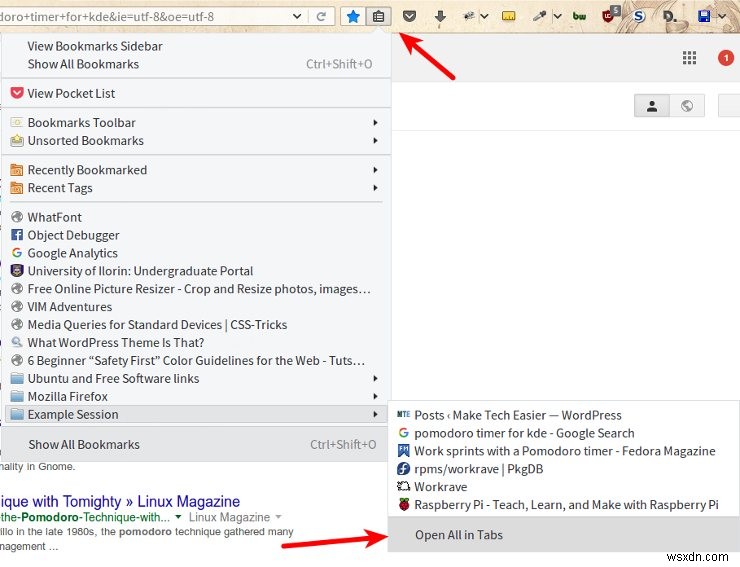Open Free Online Picture Resizer bookmark
The width and height of the screenshot is (740, 567).
(196, 289)
